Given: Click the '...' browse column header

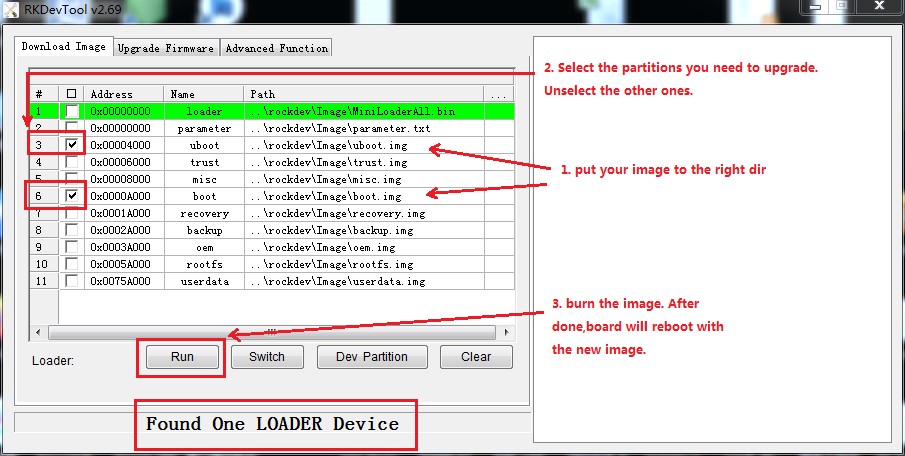Looking at the screenshot, I should coord(499,94).
